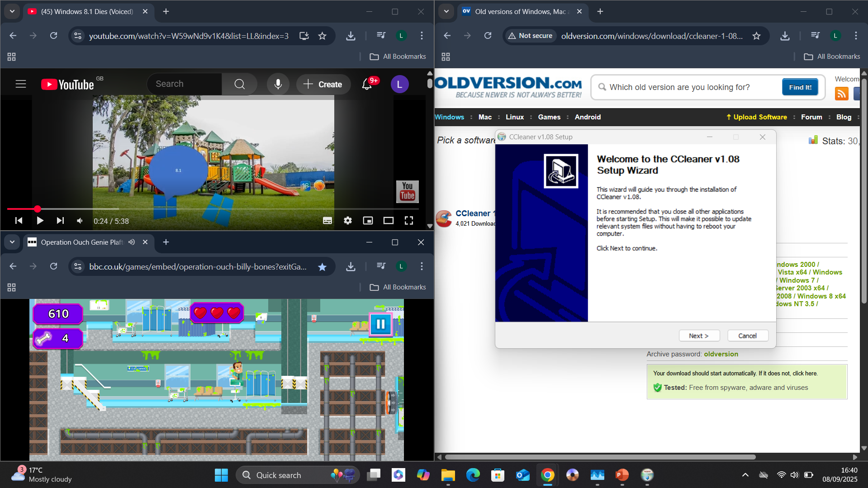Open YouTube video settings gear
This screenshot has width=868, height=488.
point(347,221)
